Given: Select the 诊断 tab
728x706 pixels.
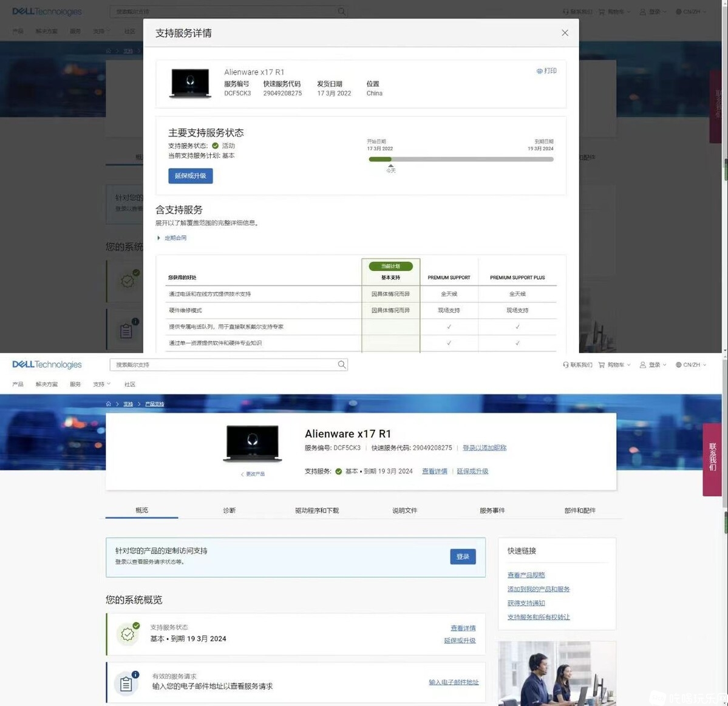Looking at the screenshot, I should pos(230,511).
